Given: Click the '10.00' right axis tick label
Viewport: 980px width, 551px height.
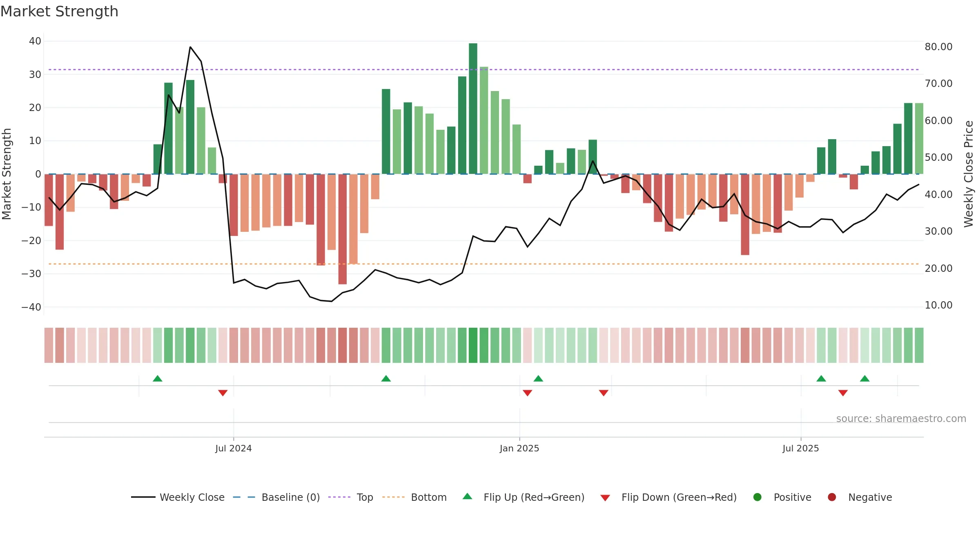Looking at the screenshot, I should (x=938, y=305).
